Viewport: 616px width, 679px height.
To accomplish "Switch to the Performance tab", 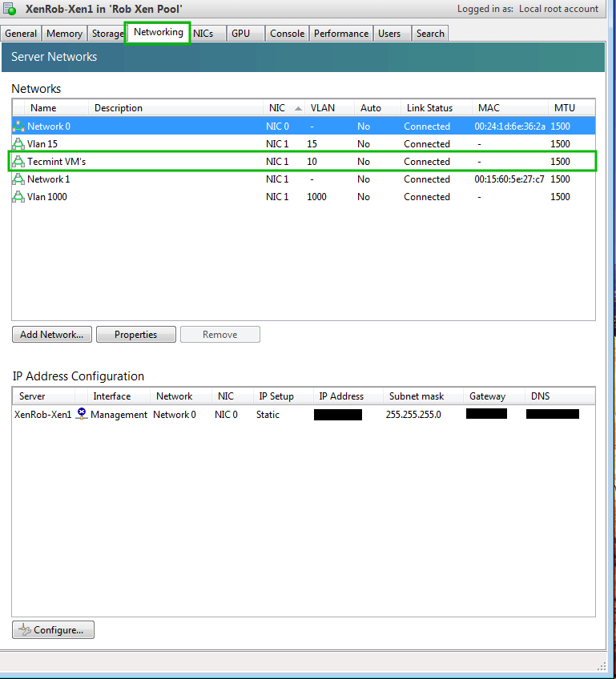I will (340, 34).
